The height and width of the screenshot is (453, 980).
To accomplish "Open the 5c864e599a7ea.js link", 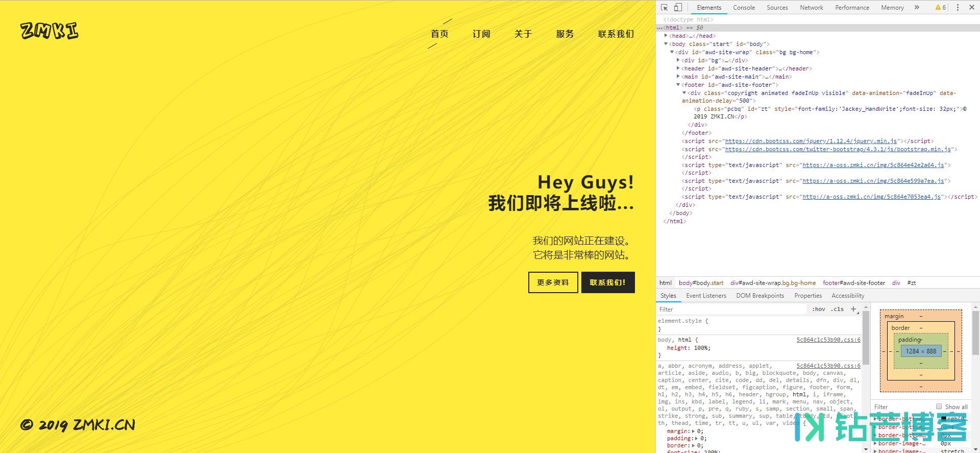I will (873, 181).
